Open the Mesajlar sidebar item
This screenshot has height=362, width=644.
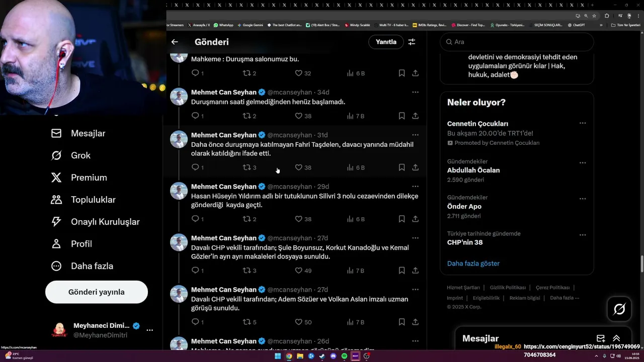click(78, 133)
